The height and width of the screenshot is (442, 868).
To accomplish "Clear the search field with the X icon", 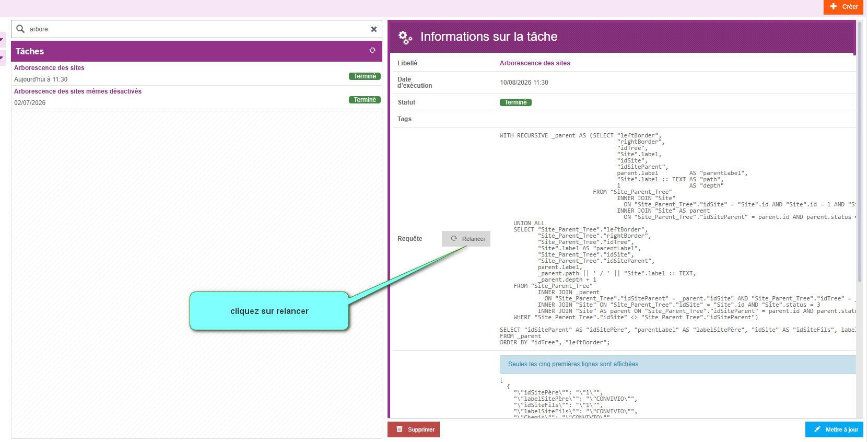I will (374, 29).
